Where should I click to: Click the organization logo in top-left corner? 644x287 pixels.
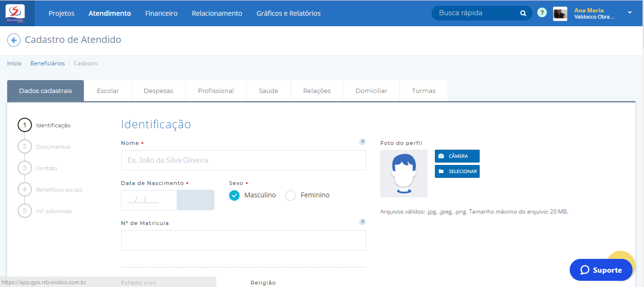pyautogui.click(x=15, y=13)
